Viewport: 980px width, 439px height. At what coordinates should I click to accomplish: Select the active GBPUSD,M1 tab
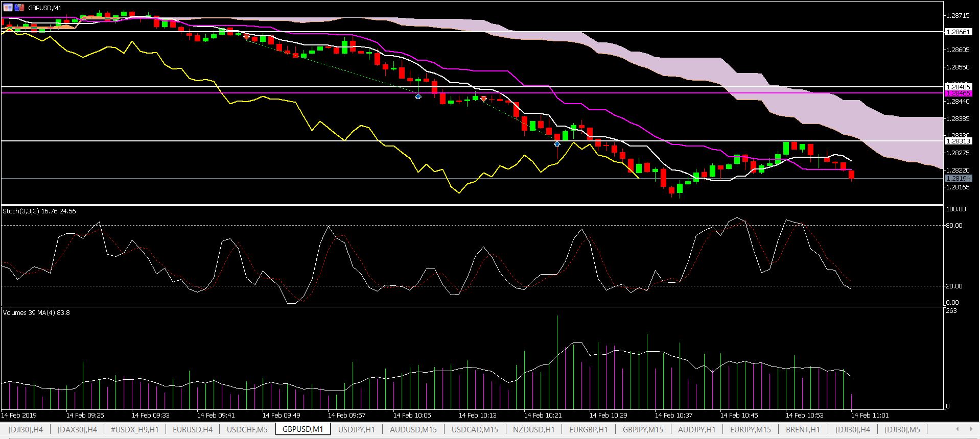click(x=303, y=429)
